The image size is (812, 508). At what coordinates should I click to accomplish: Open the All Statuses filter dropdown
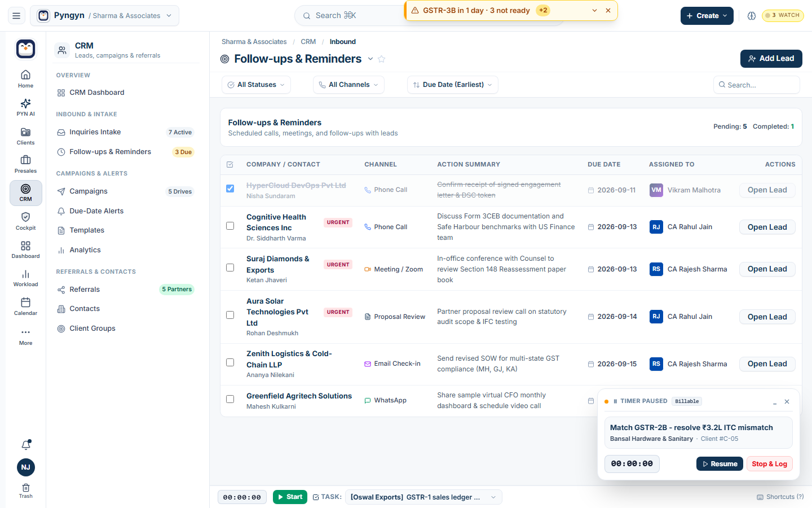pos(257,85)
